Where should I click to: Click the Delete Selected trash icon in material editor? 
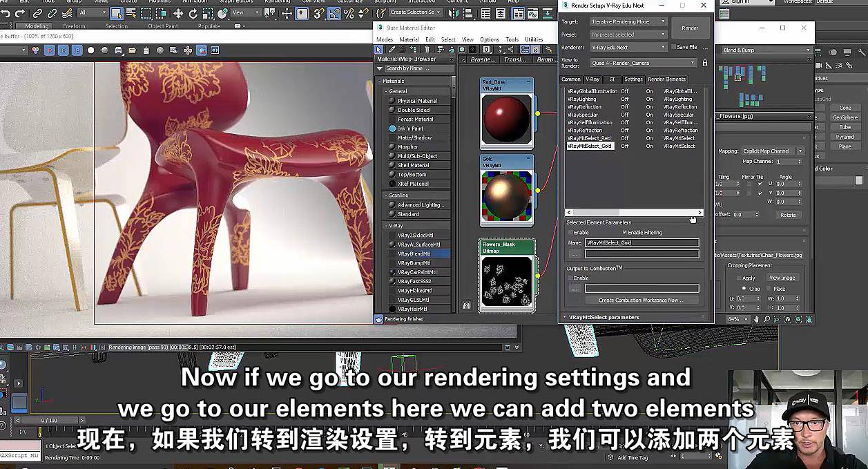pos(427,50)
